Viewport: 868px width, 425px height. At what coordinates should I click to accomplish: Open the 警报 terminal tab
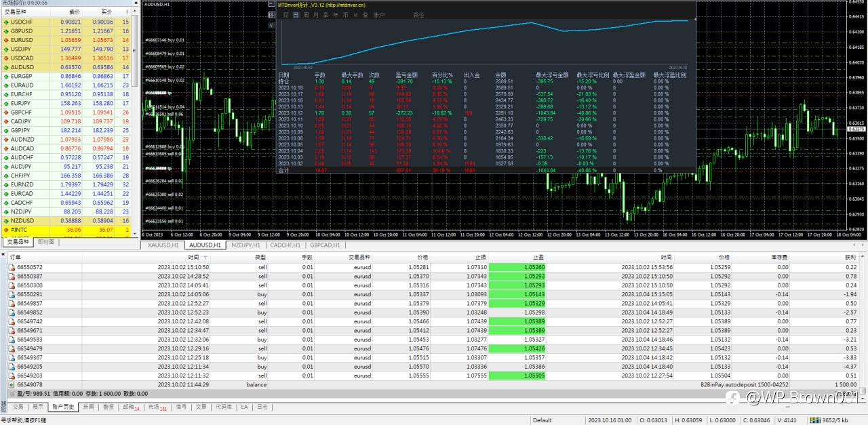(108, 407)
